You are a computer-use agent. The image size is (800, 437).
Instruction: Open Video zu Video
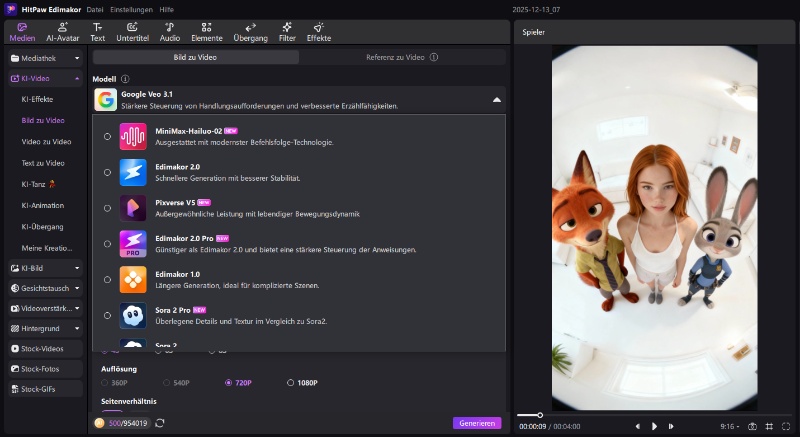pos(46,142)
